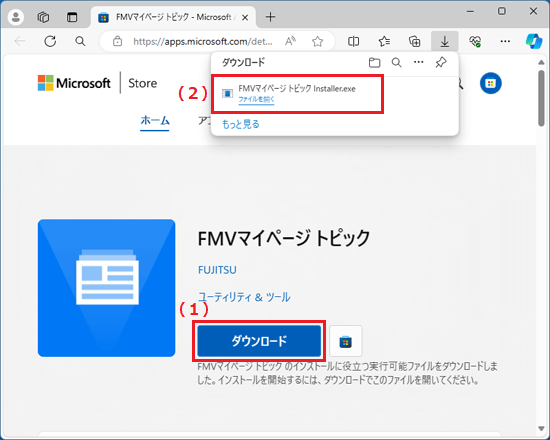Click the FMVマイページ トピック app thumbnail

pyautogui.click(x=107, y=288)
